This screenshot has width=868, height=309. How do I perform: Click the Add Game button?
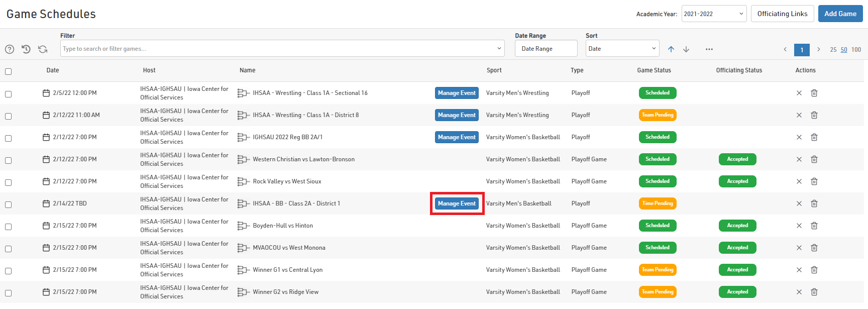(x=840, y=14)
